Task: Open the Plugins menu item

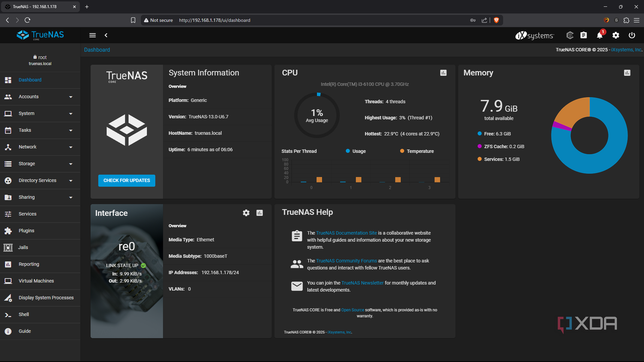Action: (x=40, y=231)
